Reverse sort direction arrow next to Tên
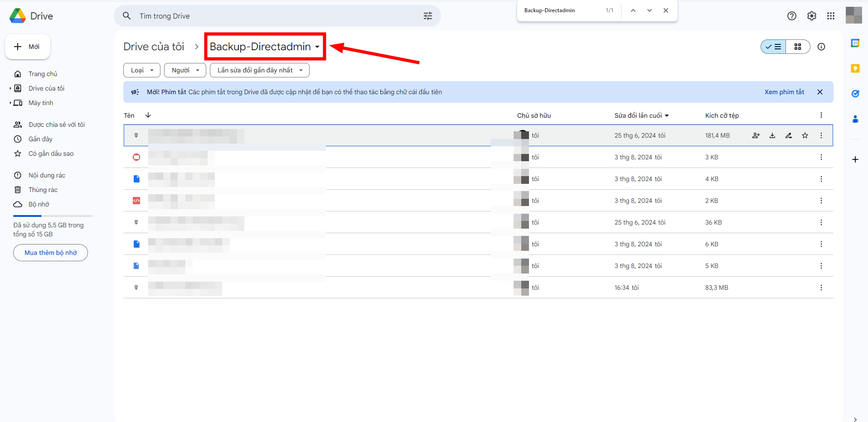The height and width of the screenshot is (422, 868). (x=148, y=115)
